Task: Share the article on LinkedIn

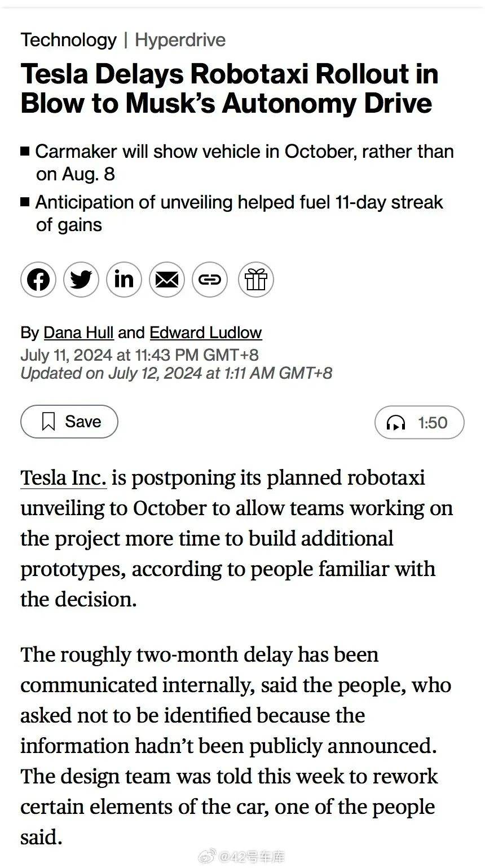Action: coord(124,279)
